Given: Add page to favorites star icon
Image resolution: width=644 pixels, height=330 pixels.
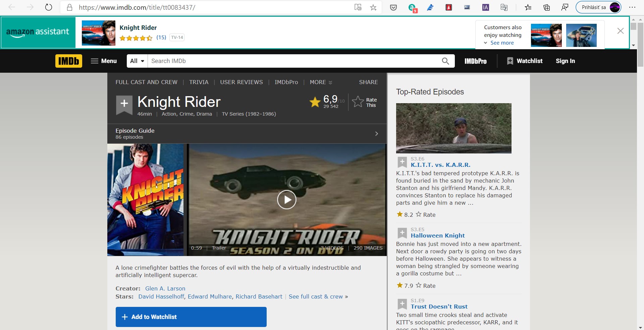Looking at the screenshot, I should [x=373, y=7].
